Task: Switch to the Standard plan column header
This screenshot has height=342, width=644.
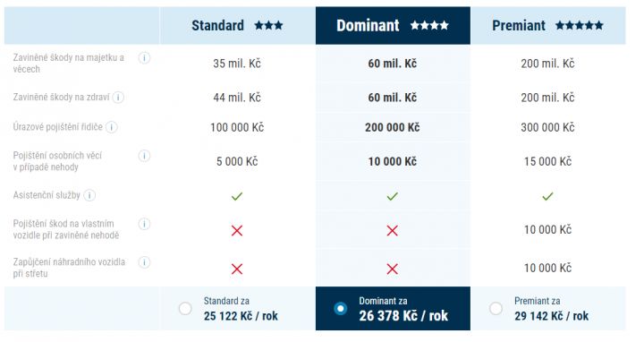Action: tap(237, 25)
